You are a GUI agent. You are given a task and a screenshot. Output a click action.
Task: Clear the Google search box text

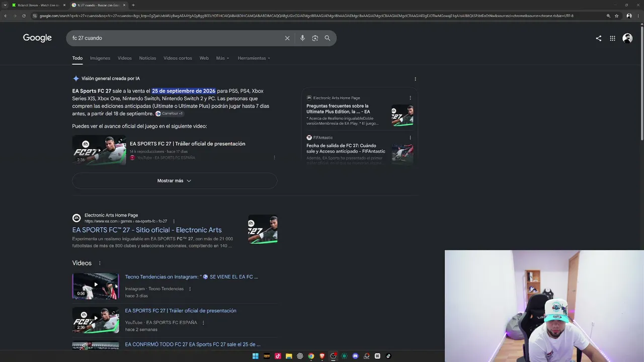point(287,38)
